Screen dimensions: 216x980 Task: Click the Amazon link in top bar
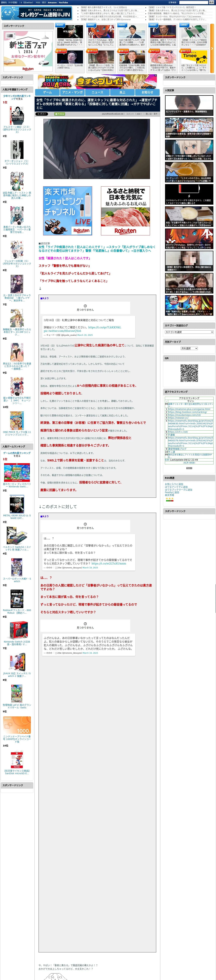(x=52, y=2)
